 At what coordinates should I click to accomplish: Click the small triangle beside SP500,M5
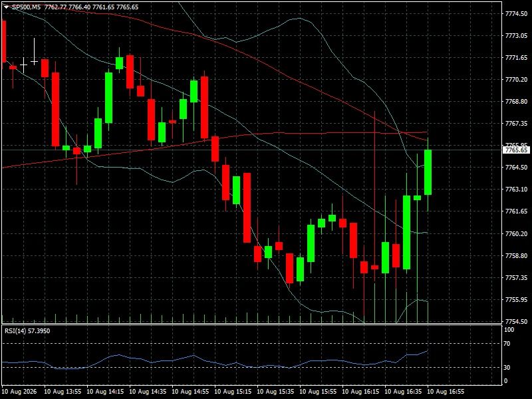7,7
